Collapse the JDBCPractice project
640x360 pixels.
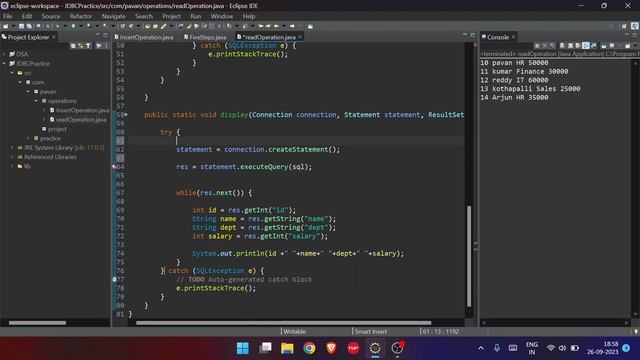4,63
